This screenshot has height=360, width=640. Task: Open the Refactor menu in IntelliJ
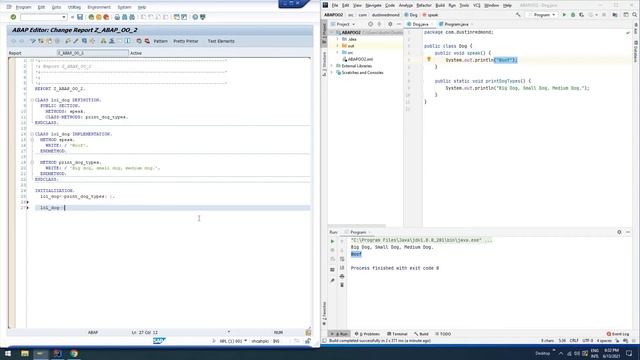(x=424, y=6)
